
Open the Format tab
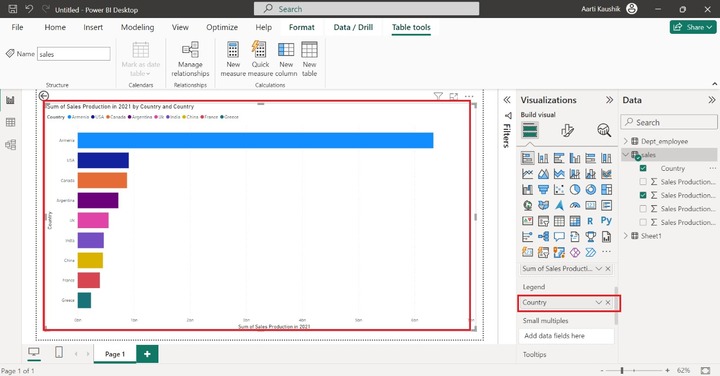[302, 27]
